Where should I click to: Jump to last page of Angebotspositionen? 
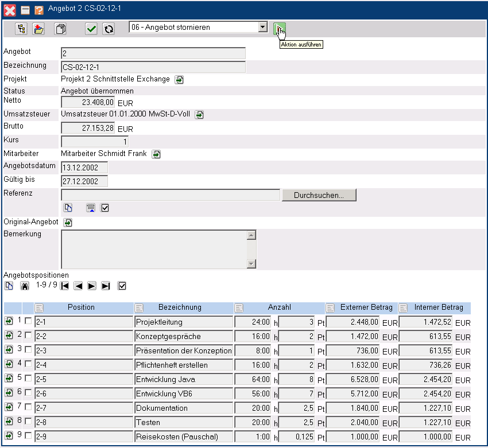pyautogui.click(x=106, y=286)
